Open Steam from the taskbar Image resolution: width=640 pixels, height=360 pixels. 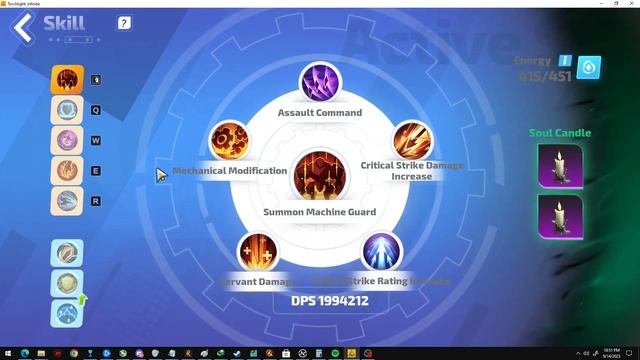tap(237, 353)
